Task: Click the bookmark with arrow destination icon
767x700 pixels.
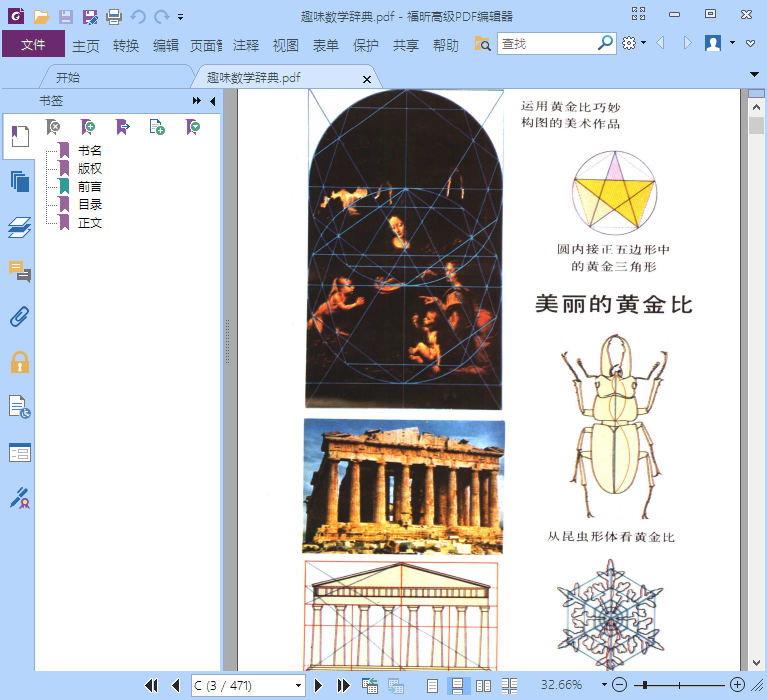Action: click(122, 127)
